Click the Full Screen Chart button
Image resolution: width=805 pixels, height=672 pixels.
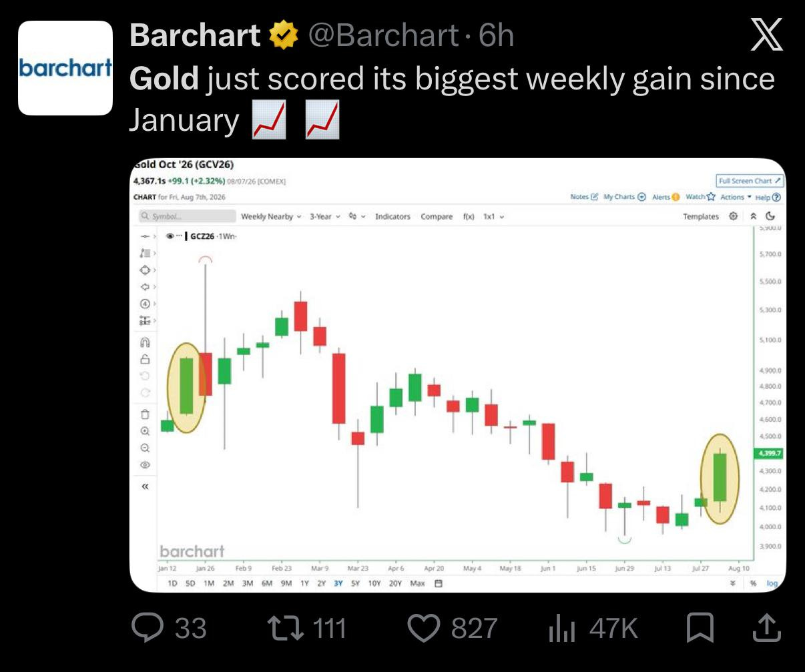point(749,181)
